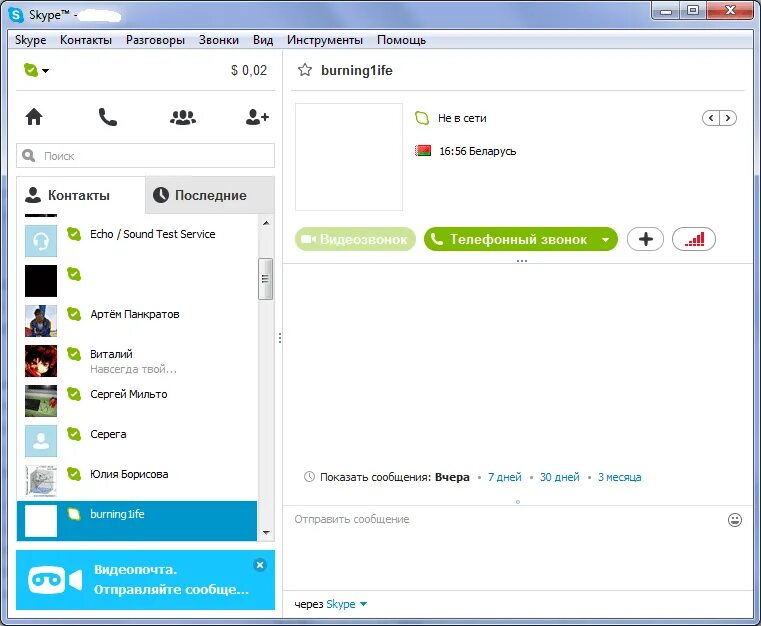The height and width of the screenshot is (626, 761).
Task: Select Юлия Борисова avatar
Action: click(x=41, y=481)
